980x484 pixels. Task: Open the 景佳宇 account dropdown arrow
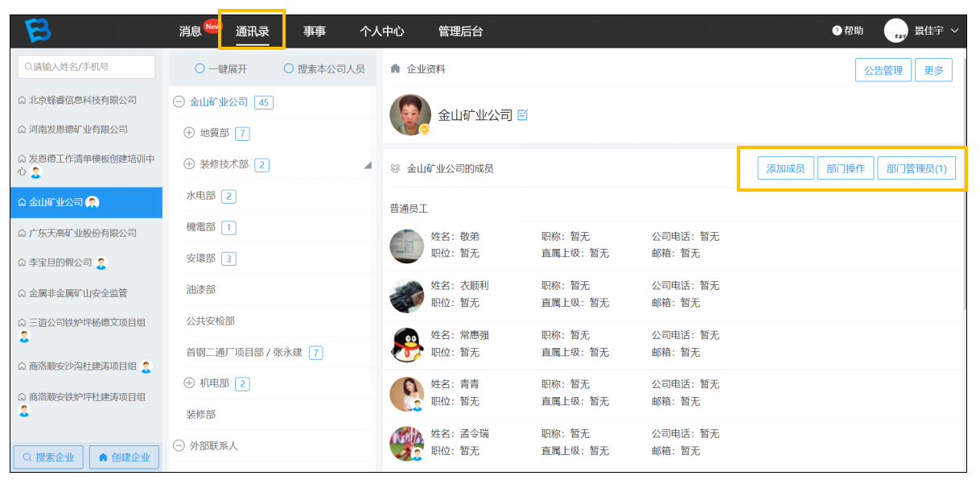point(955,31)
